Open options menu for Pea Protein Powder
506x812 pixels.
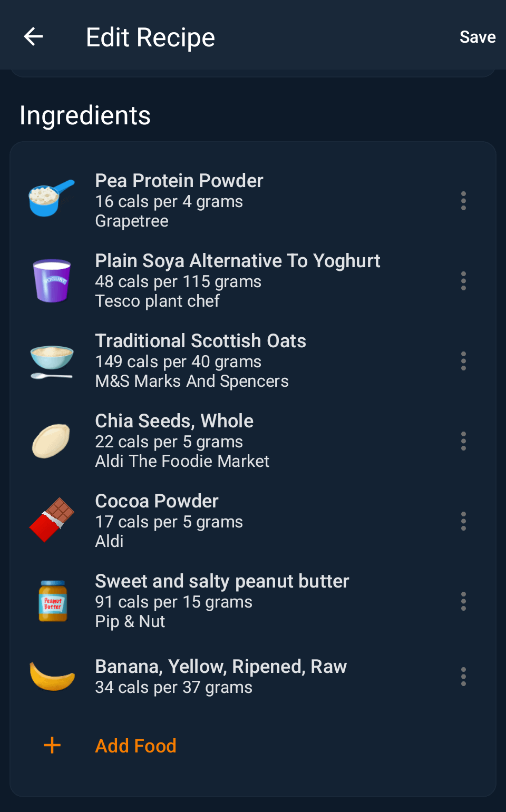pyautogui.click(x=463, y=201)
